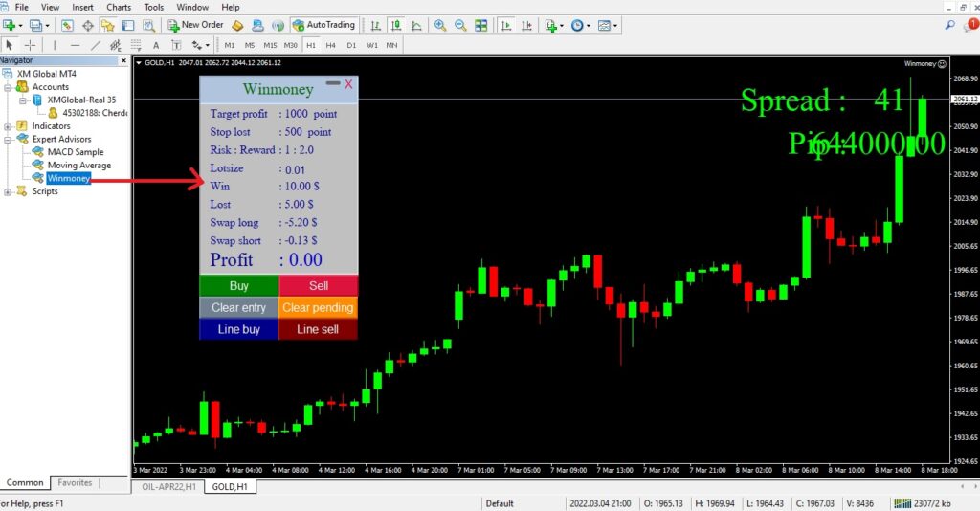Toggle the Data Window crosshair-circle icon
980x511 pixels.
tap(87, 25)
